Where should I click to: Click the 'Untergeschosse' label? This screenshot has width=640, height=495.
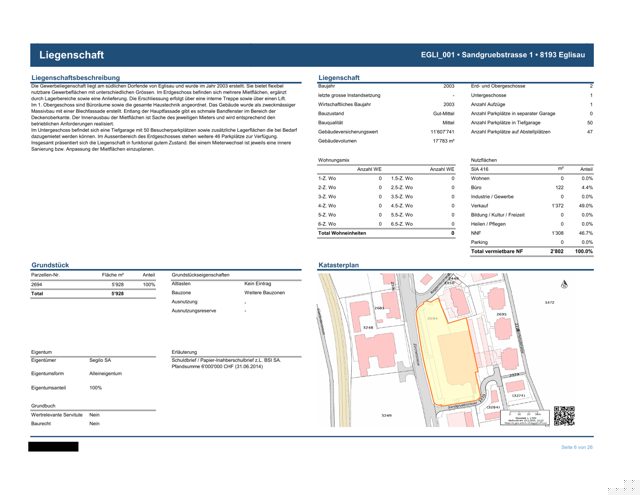[x=488, y=95]
